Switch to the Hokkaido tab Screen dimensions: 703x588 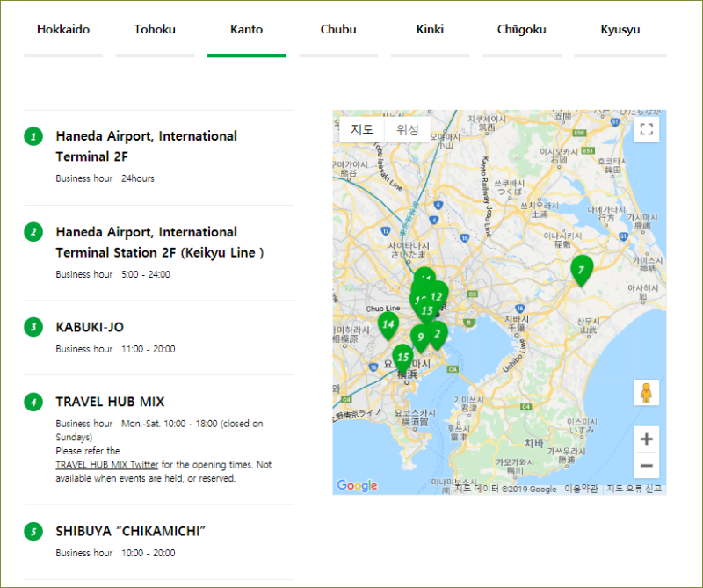click(63, 30)
